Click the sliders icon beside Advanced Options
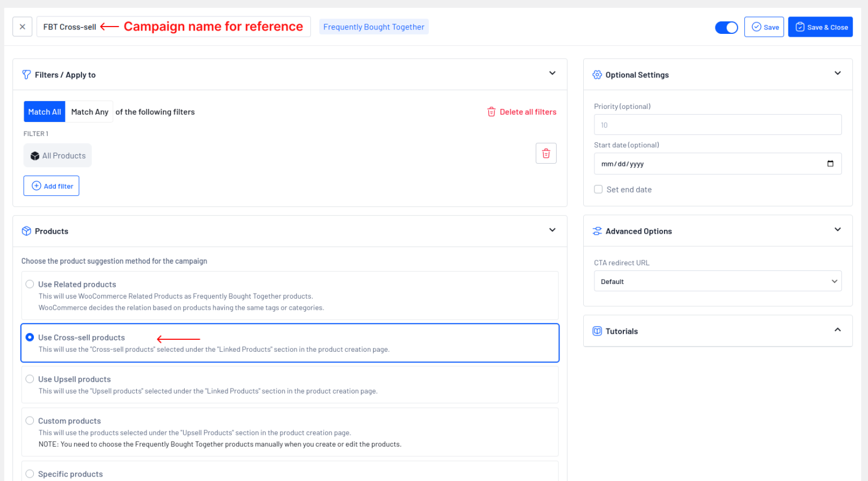868x481 pixels. pyautogui.click(x=597, y=230)
